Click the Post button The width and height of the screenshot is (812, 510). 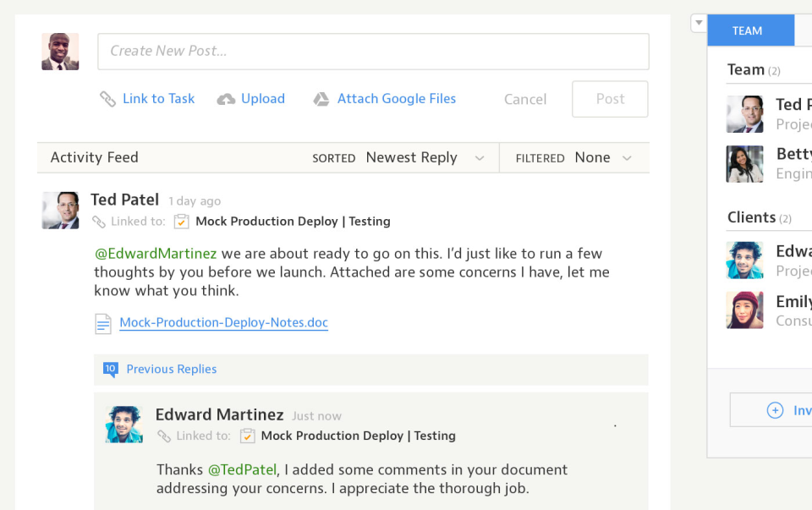610,99
